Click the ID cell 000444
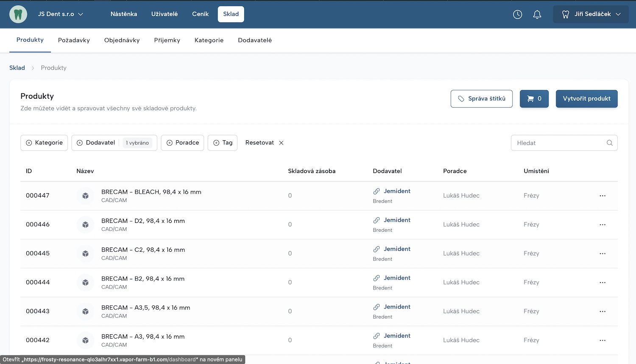 38,282
